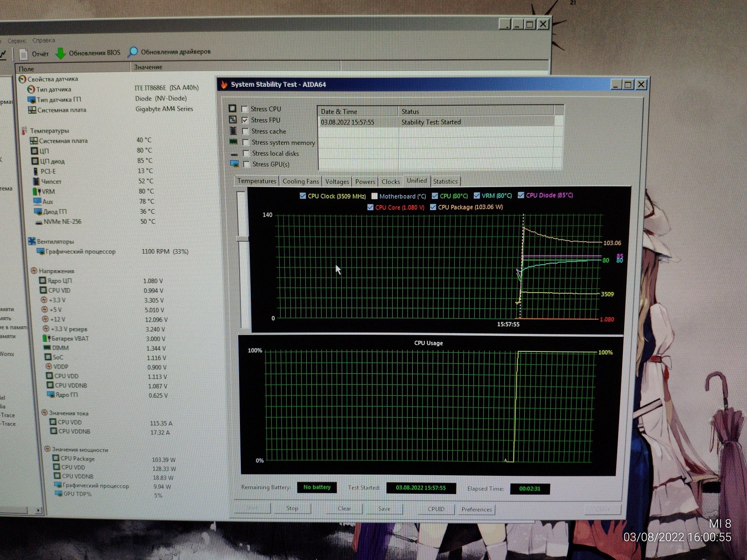Stop the stability test with the Stop button

[292, 508]
